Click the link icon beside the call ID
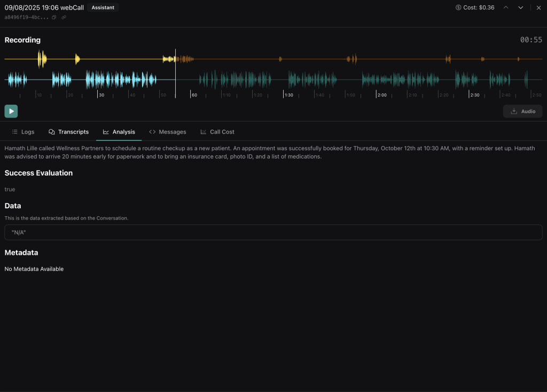 64,17
